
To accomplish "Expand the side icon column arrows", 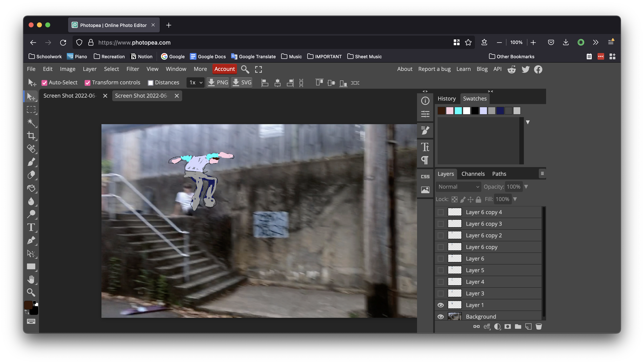I will point(425,91).
